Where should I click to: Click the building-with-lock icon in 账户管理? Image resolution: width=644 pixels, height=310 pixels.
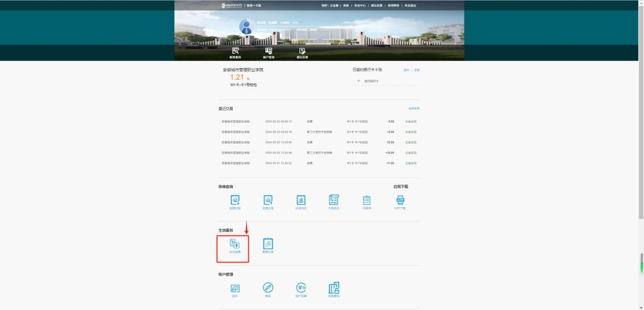[333, 289]
